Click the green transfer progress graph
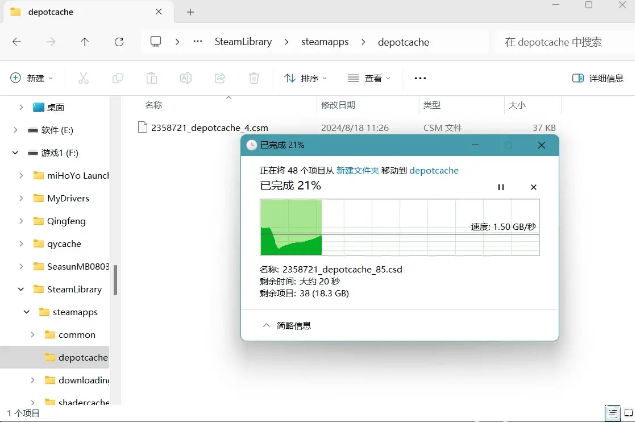Viewport: 635px width, 423px height. pyautogui.click(x=291, y=227)
